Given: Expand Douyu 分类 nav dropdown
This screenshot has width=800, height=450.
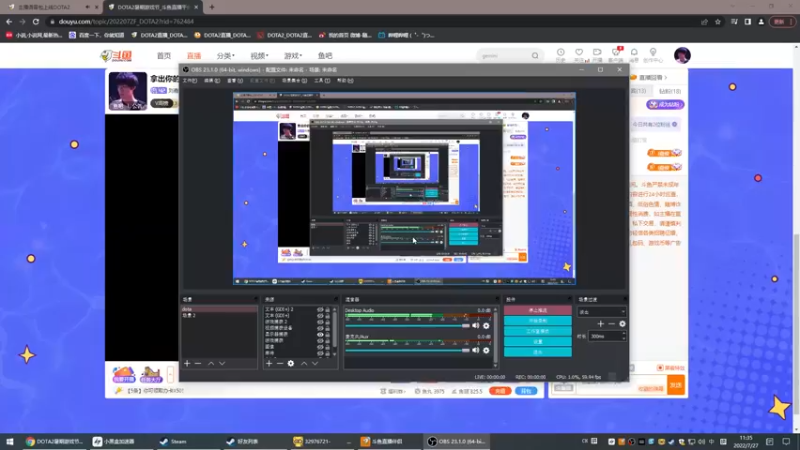Looking at the screenshot, I should coord(225,56).
